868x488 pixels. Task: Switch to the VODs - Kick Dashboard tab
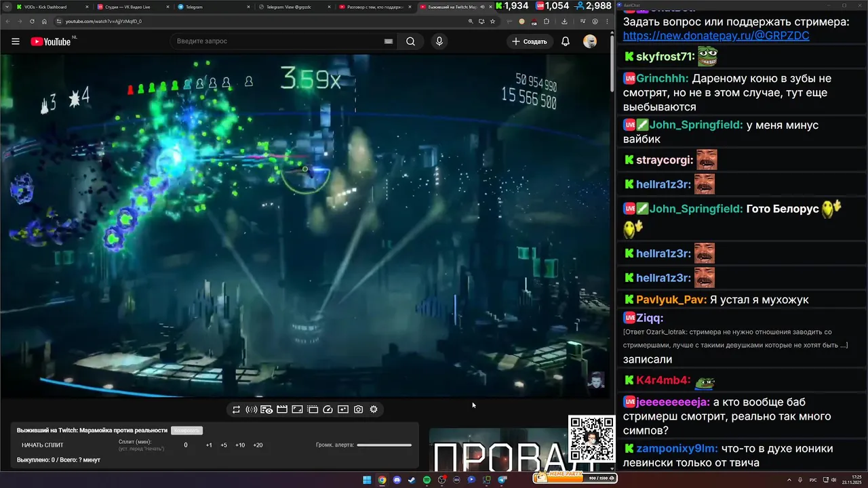[x=53, y=7]
